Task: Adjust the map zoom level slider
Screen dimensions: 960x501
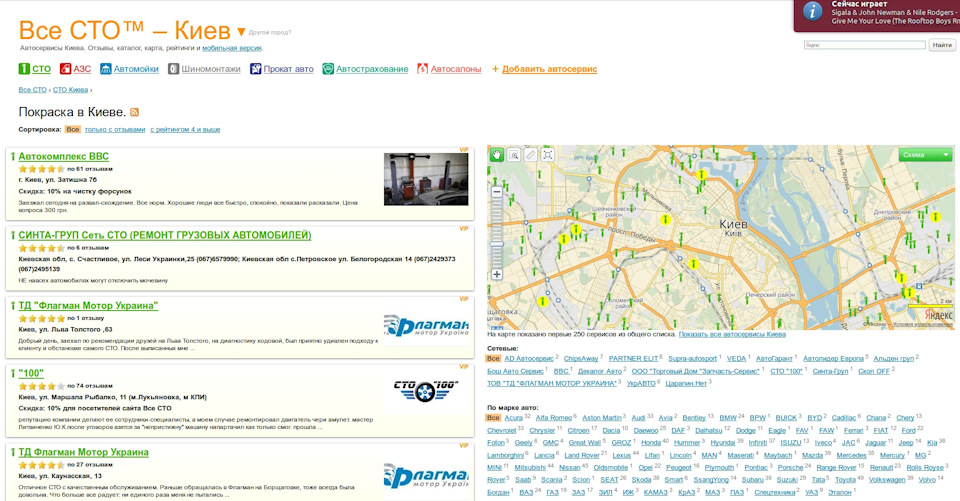Action: pyautogui.click(x=497, y=244)
